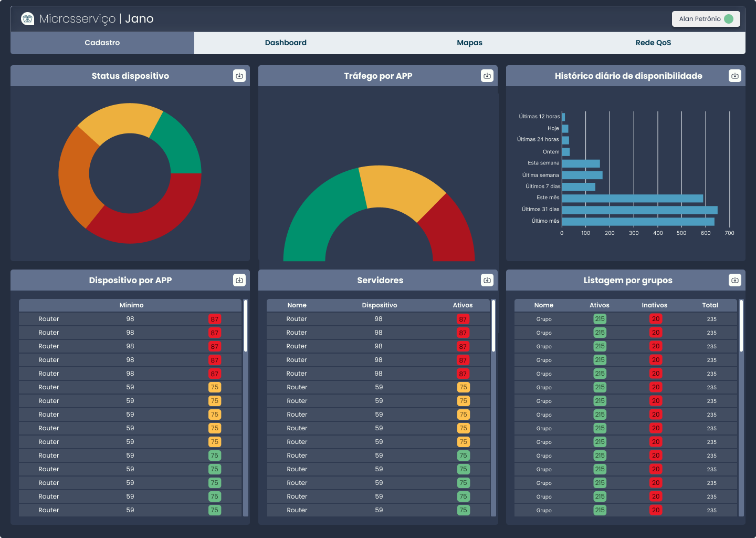Image resolution: width=756 pixels, height=538 pixels.
Task: Select first Router row in Dispositivo por APP
Action: click(130, 319)
